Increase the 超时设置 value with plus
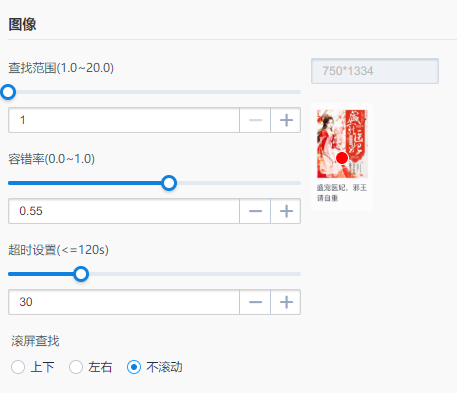The image size is (457, 393). tap(286, 302)
